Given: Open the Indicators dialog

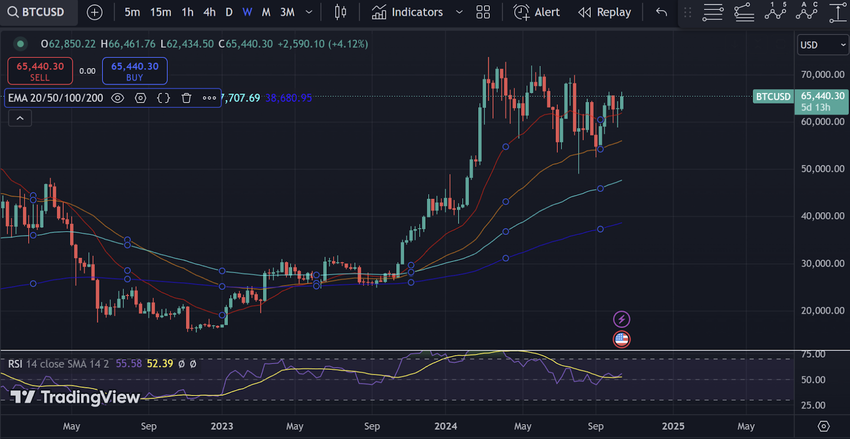Looking at the screenshot, I should (x=407, y=12).
